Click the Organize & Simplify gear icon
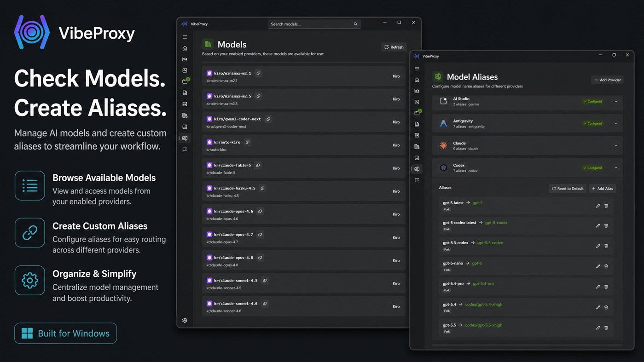The height and width of the screenshot is (362, 644). (x=30, y=280)
